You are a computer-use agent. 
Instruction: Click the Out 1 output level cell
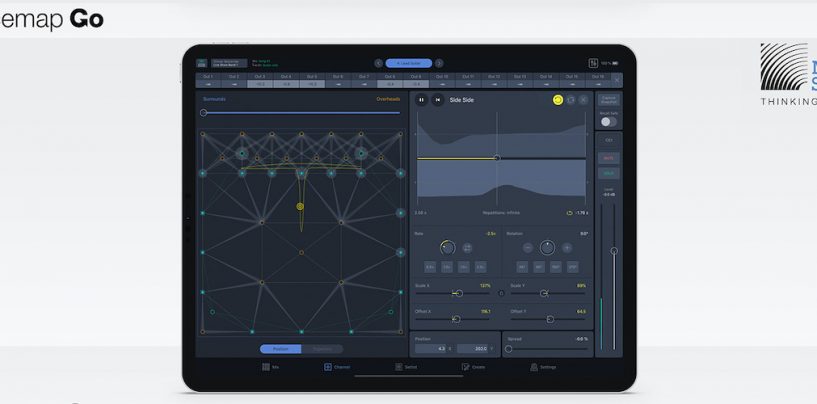[208, 80]
